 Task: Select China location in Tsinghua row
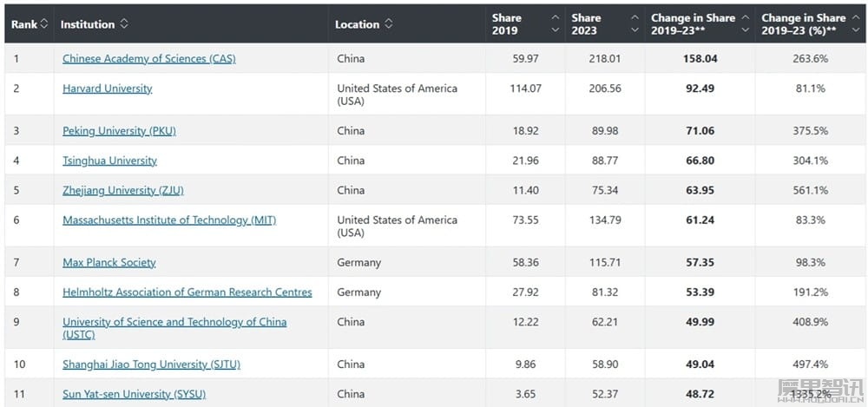coord(351,161)
